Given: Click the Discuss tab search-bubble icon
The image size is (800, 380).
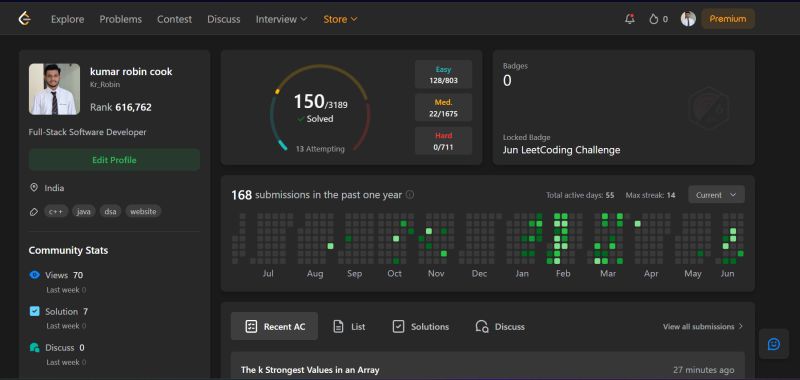Looking at the screenshot, I should (482, 326).
